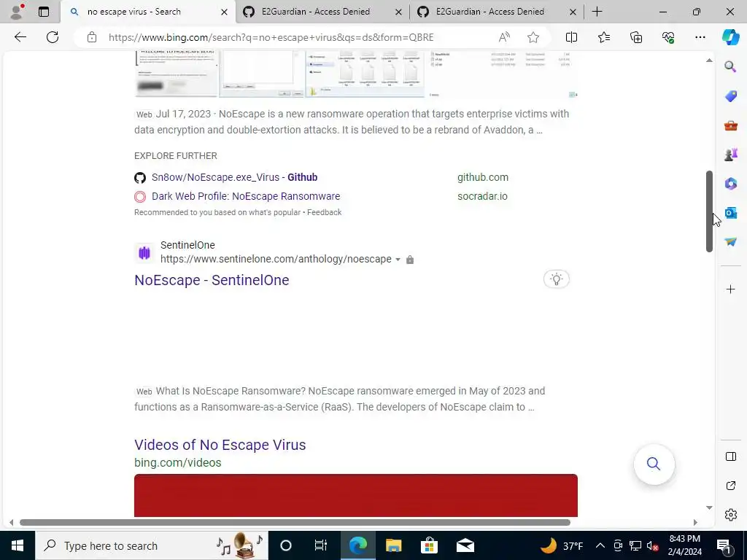Open Videos of No Escape Virus
Screen dimensions: 747x560
click(220, 445)
